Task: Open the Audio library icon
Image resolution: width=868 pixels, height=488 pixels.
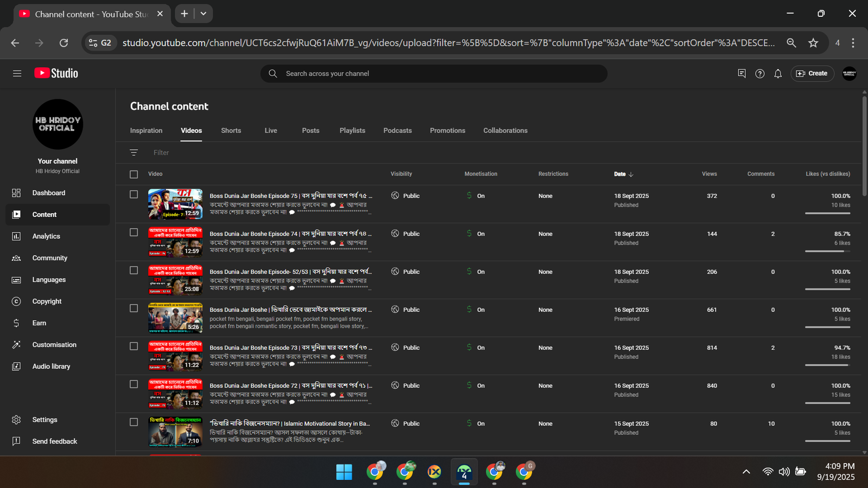Action: [x=16, y=367]
